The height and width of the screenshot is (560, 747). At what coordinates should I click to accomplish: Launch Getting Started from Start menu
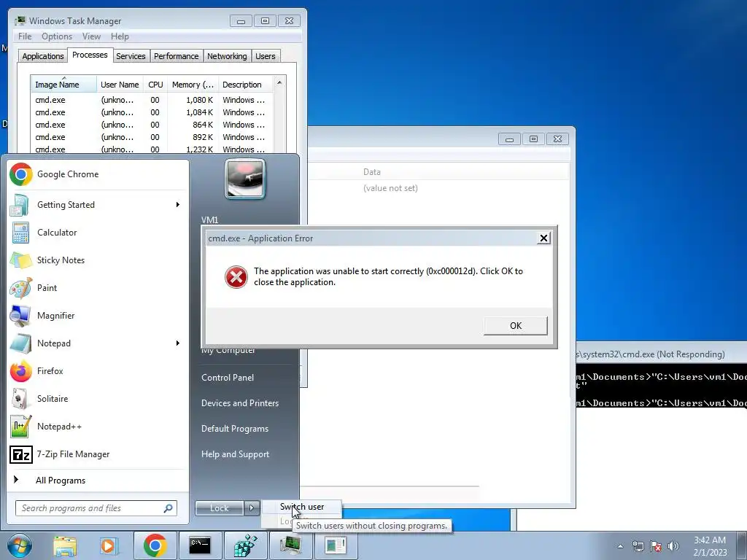click(98, 205)
